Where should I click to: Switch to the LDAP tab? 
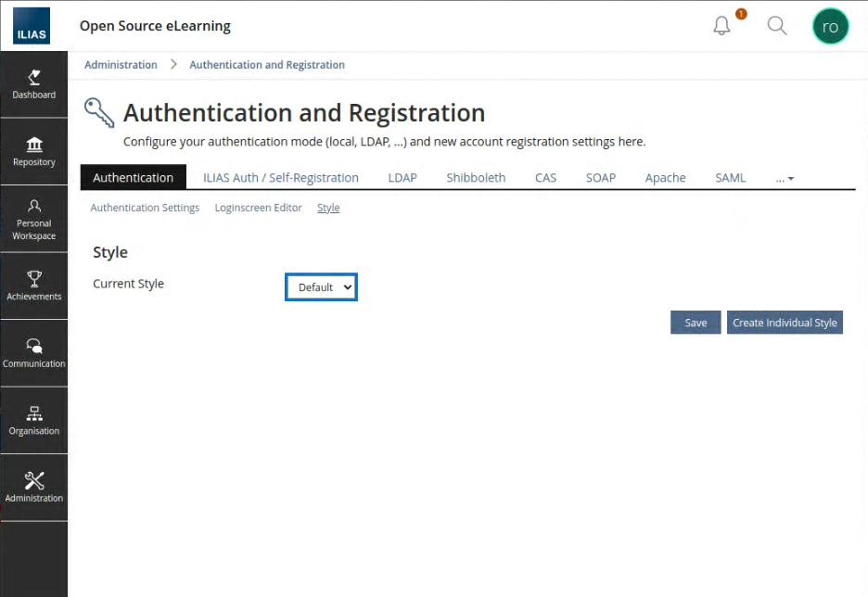click(402, 178)
